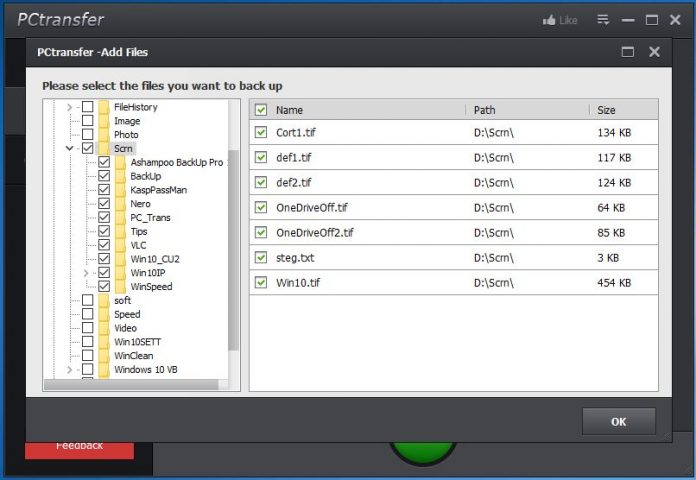Click the red Feedback button
This screenshot has height=480, width=696.
click(79, 447)
